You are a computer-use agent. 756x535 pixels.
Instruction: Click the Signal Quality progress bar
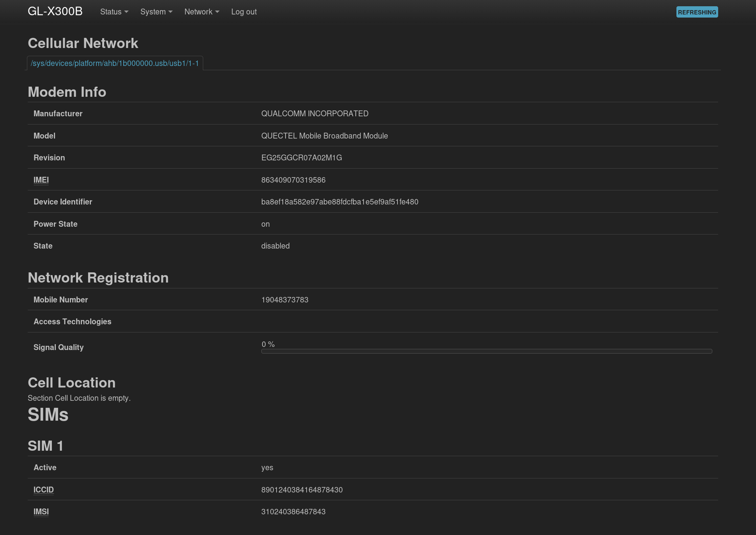(x=486, y=351)
